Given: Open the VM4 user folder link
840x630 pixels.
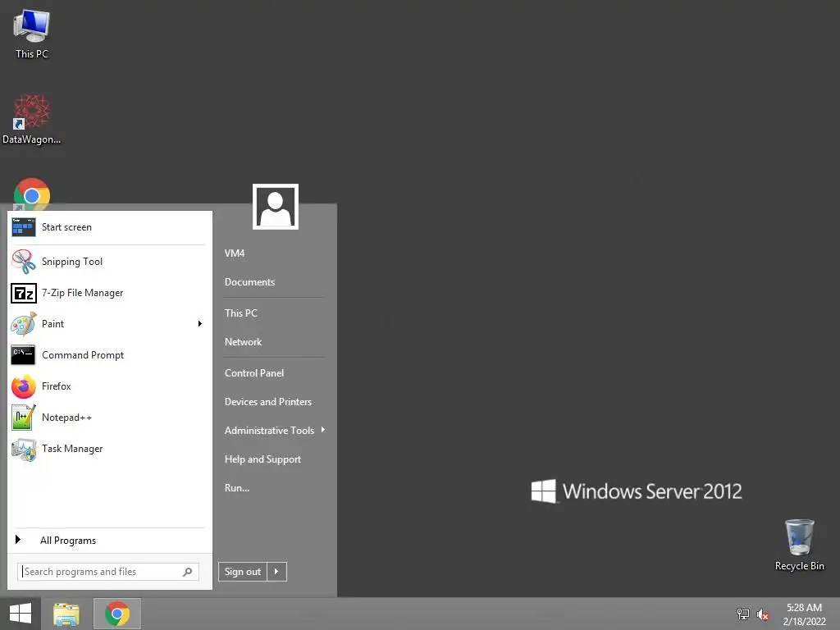Looking at the screenshot, I should (234, 253).
